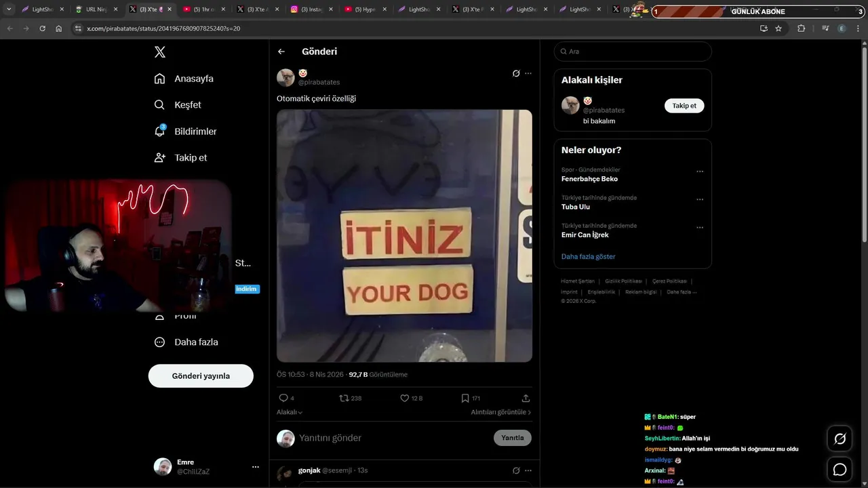Click the X logo in the sidebar
This screenshot has height=488, width=868.
click(x=160, y=52)
